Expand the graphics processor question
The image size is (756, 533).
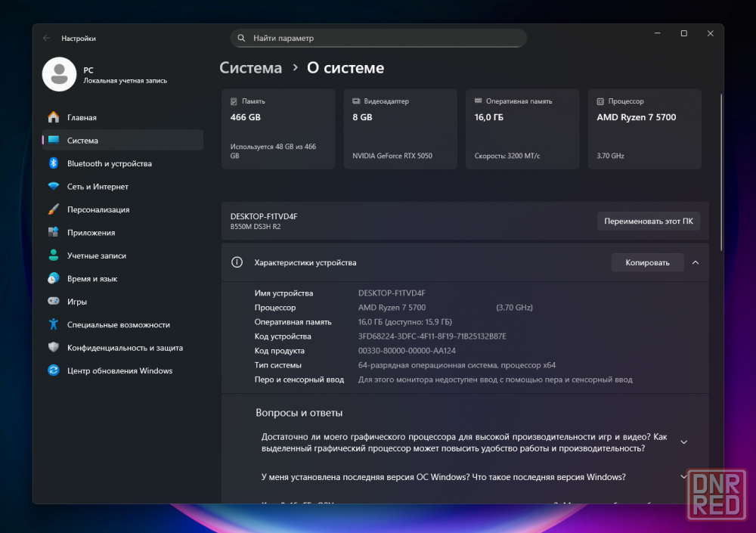pos(683,442)
